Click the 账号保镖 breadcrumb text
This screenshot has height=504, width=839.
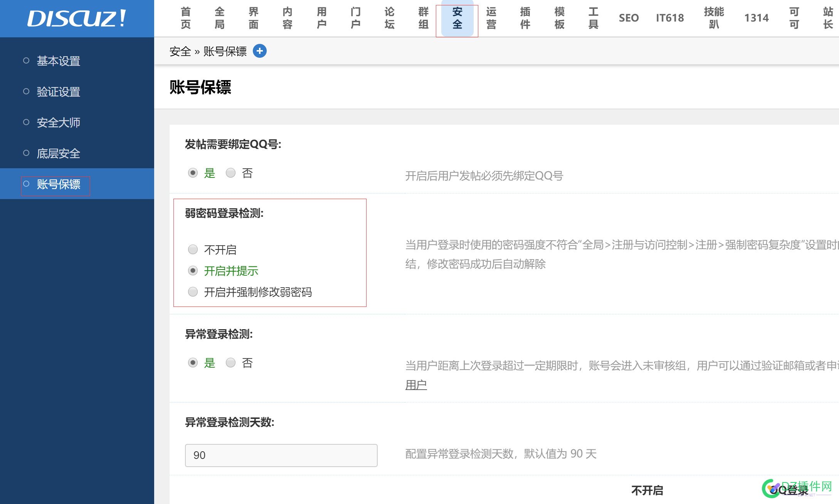pos(225,51)
